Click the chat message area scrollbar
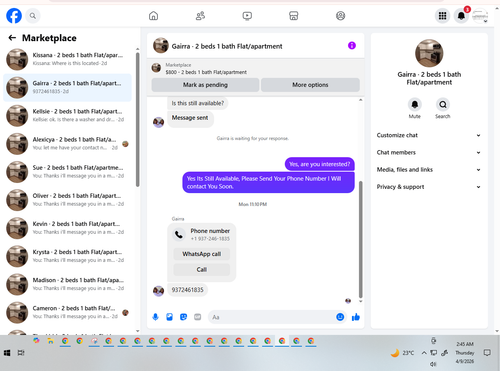500x371 pixels. coord(360,239)
